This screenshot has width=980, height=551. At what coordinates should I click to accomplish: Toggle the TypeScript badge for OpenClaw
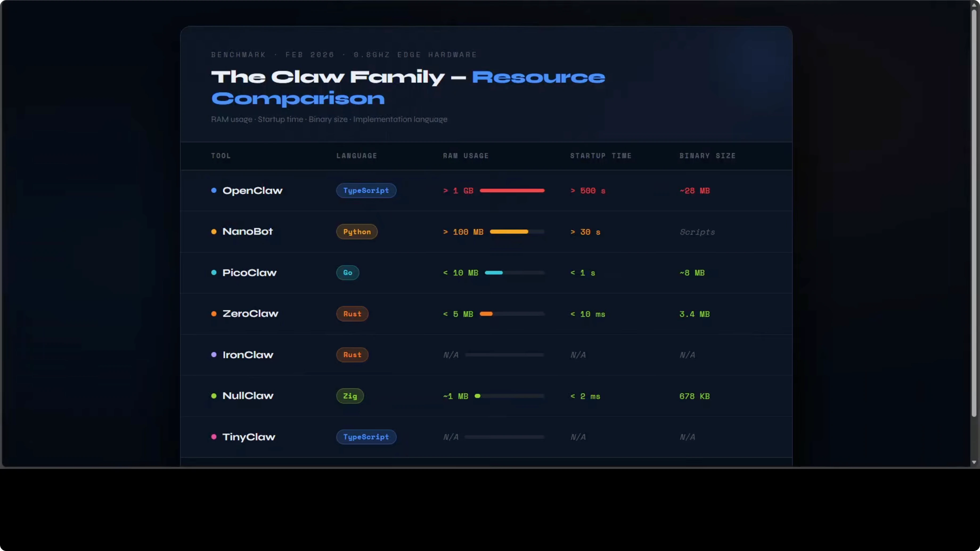366,191
